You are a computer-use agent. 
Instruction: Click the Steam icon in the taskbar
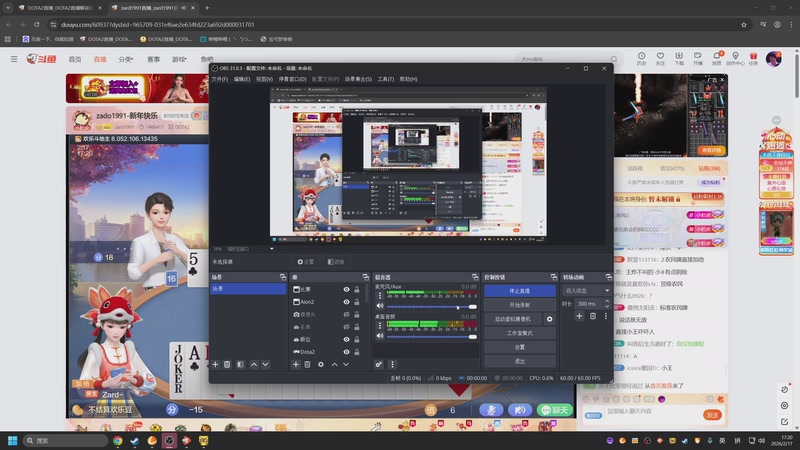pyautogui.click(x=135, y=440)
